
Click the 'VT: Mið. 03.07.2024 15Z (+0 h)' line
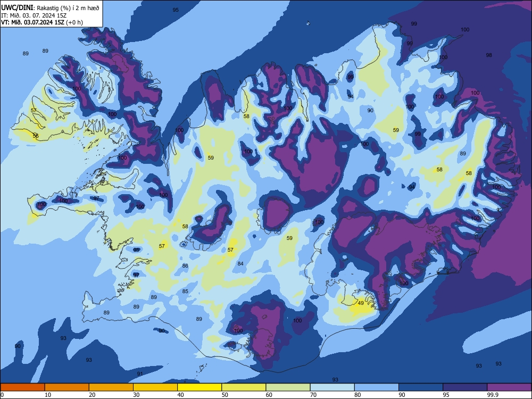(42, 22)
